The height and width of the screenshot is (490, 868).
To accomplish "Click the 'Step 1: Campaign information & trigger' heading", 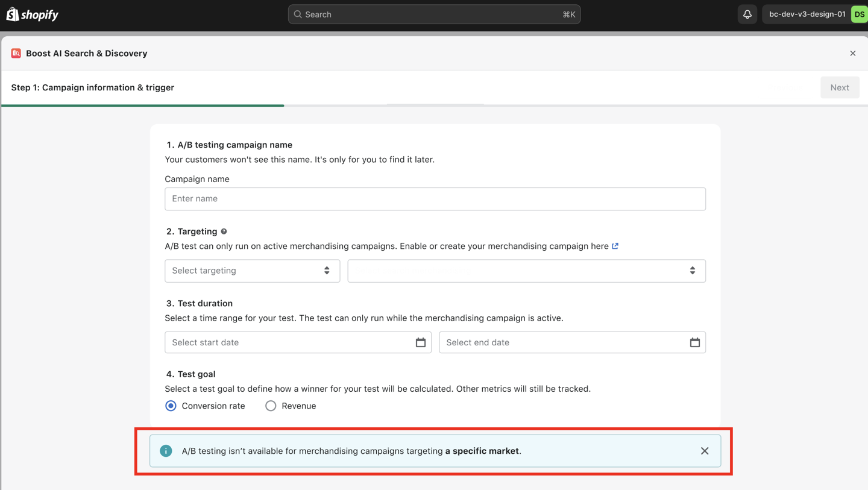I will (93, 87).
